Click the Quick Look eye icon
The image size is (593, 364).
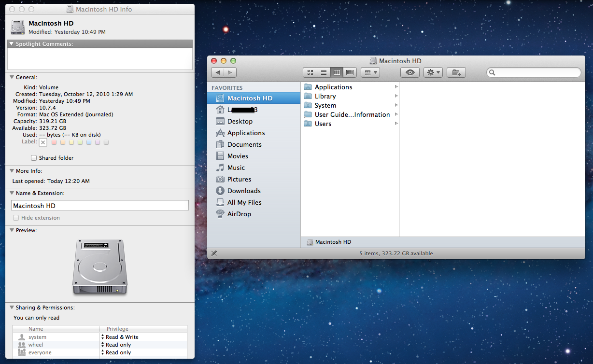(x=410, y=72)
